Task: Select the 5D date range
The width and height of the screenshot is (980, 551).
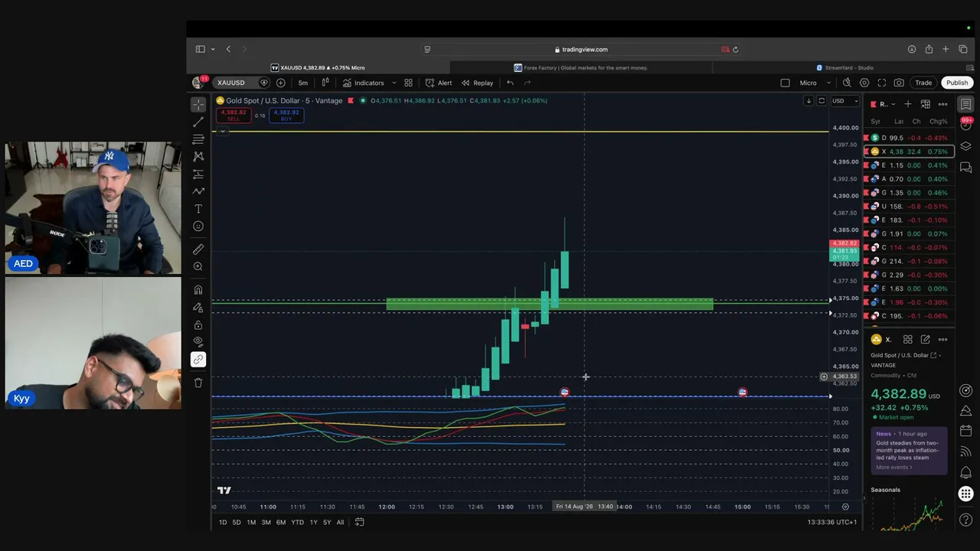Action: click(x=237, y=522)
